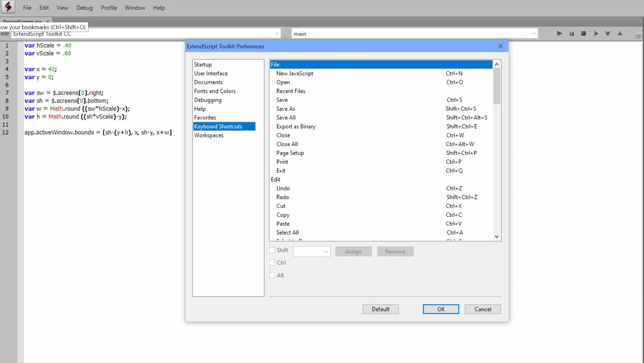
Task: Select Fonts and Colors preferences category
Action: tap(215, 91)
